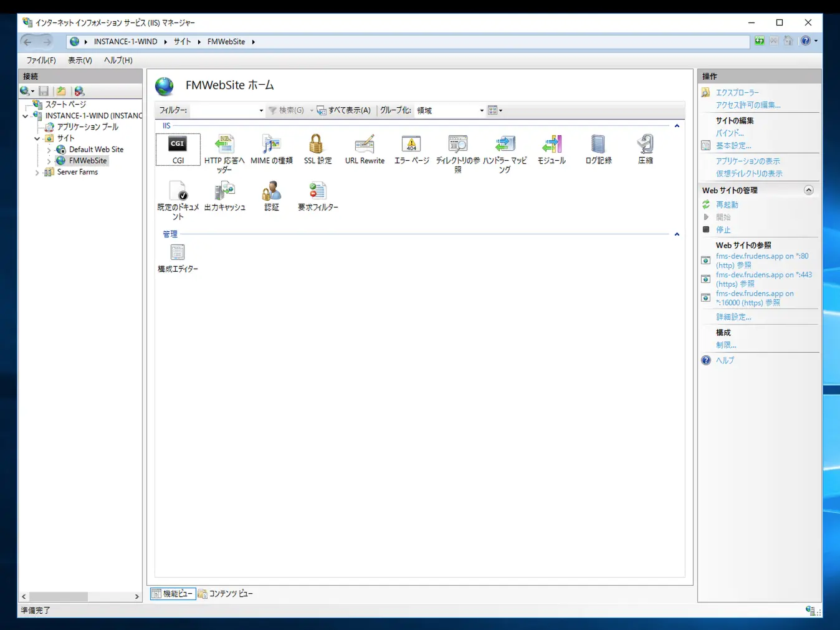Image resolution: width=840 pixels, height=630 pixels.
Task: Open the CGI feature icon
Action: 177,150
